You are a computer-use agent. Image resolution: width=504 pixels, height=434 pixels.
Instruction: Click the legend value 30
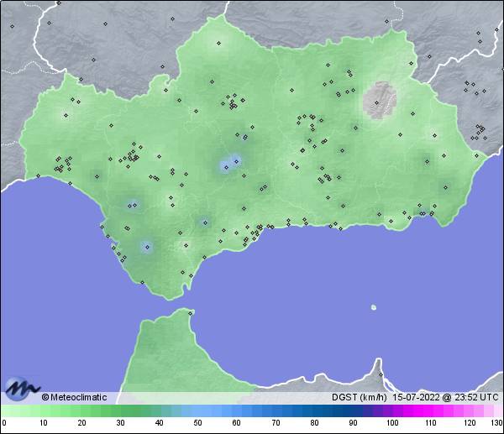coord(120,423)
